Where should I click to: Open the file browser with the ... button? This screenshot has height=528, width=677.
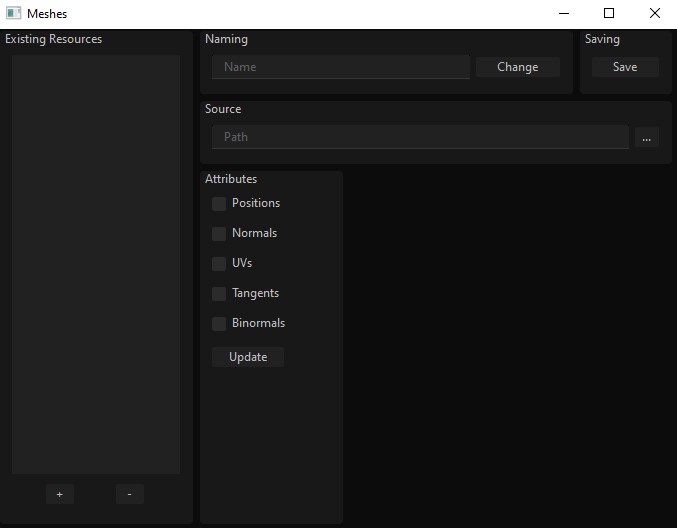(646, 137)
